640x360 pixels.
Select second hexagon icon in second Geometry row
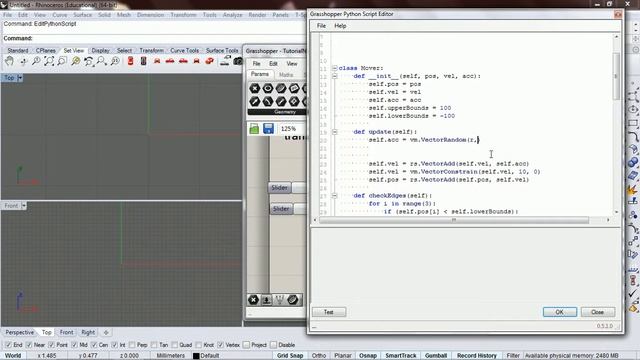click(x=268, y=101)
